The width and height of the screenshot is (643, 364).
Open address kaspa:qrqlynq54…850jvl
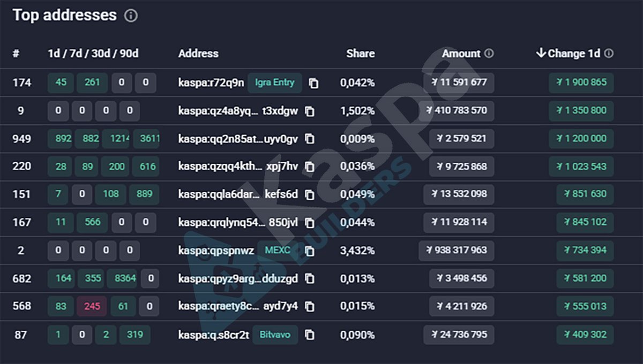tap(238, 223)
